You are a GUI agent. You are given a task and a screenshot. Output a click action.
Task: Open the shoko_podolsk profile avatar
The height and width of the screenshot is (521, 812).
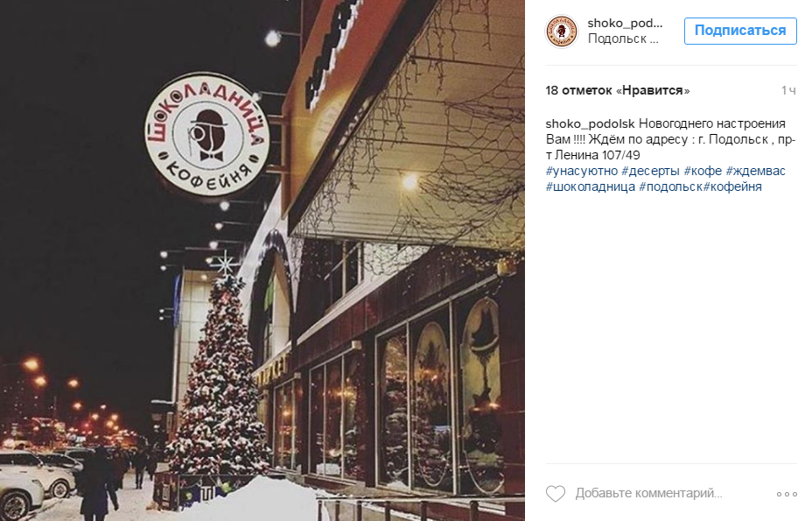coord(562,32)
